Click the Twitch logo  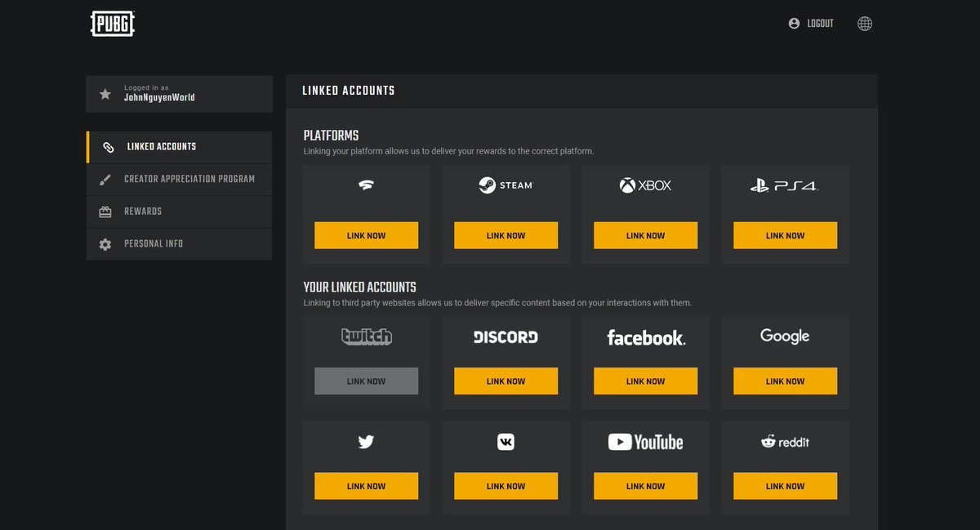point(367,336)
